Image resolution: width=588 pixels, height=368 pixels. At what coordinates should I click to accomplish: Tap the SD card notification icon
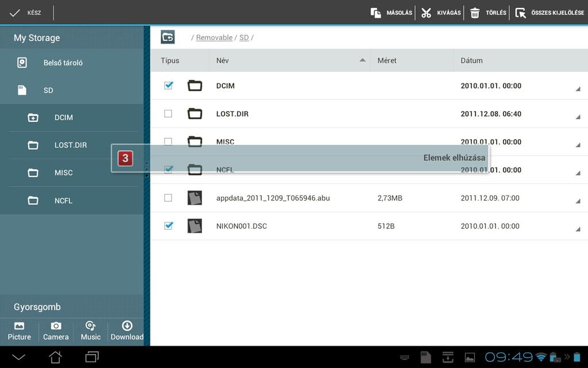pos(425,357)
